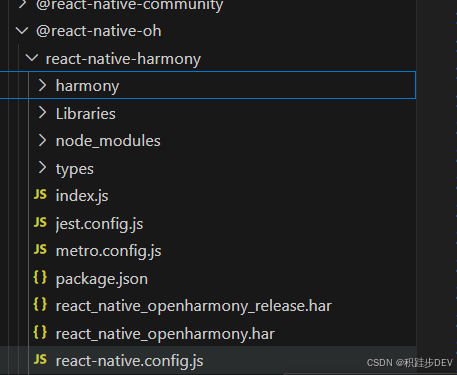
Task: Open the package.json file
Action: pos(102,279)
